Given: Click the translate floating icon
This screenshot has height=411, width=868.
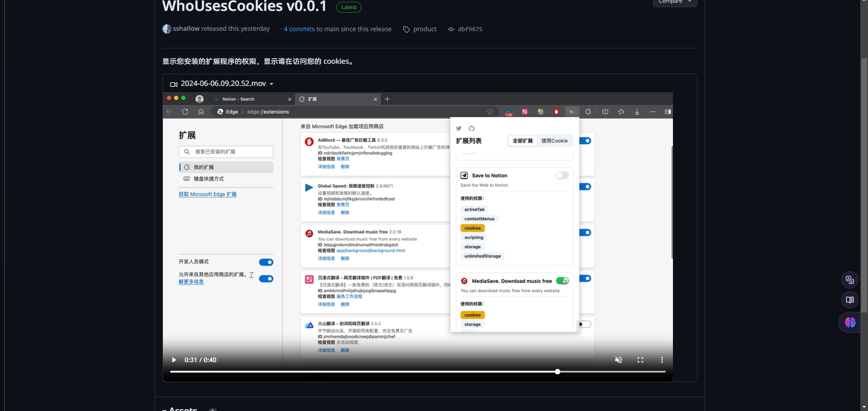Looking at the screenshot, I should [849, 280].
